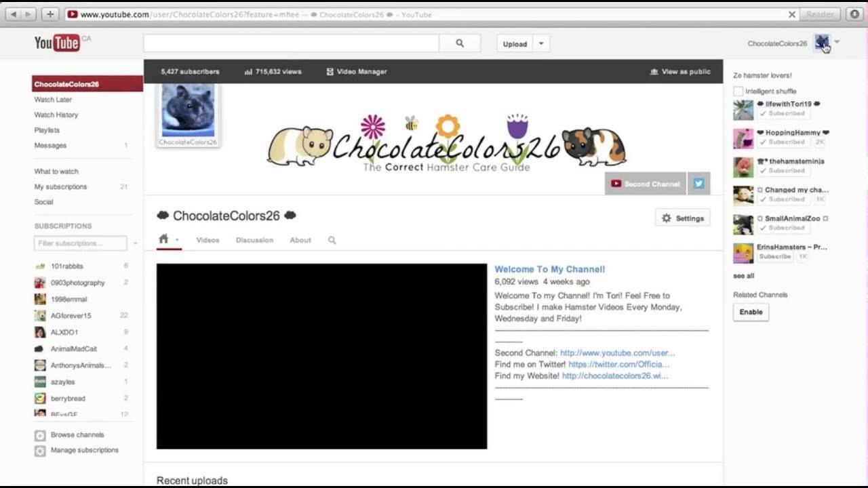Image resolution: width=868 pixels, height=488 pixels.
Task: Switch to the About tab
Action: click(300, 240)
